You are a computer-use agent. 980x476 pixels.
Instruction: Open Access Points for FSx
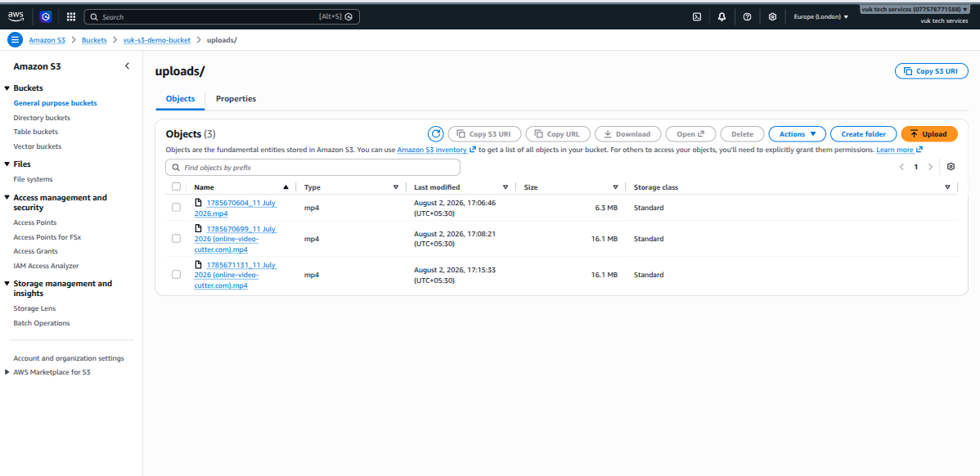tap(47, 237)
